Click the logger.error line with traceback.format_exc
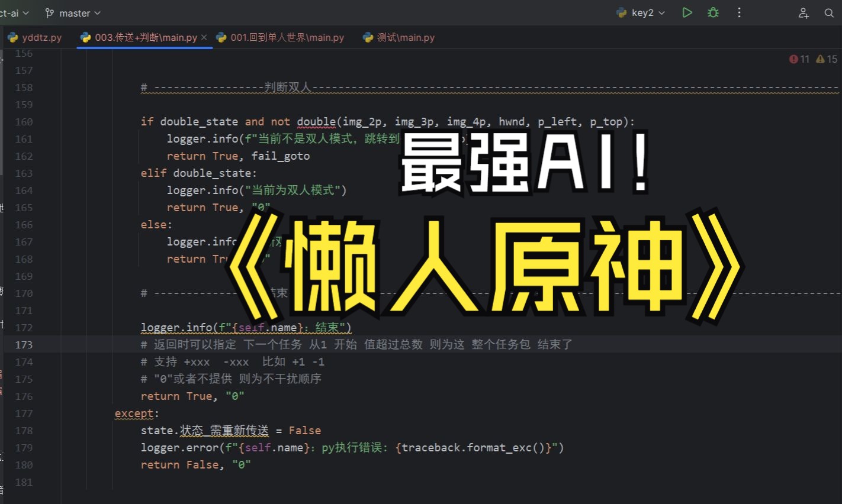 352,448
